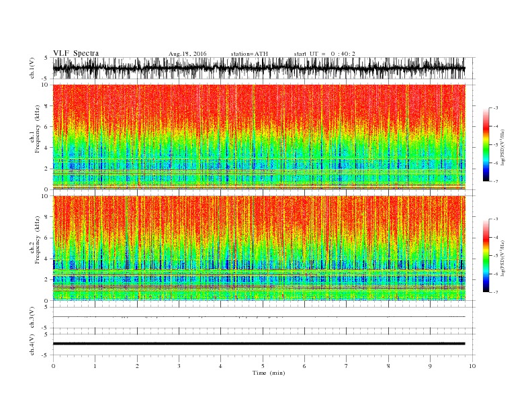Click inside the ch.2 spectrogram plot
532x411 pixels.
259,248
